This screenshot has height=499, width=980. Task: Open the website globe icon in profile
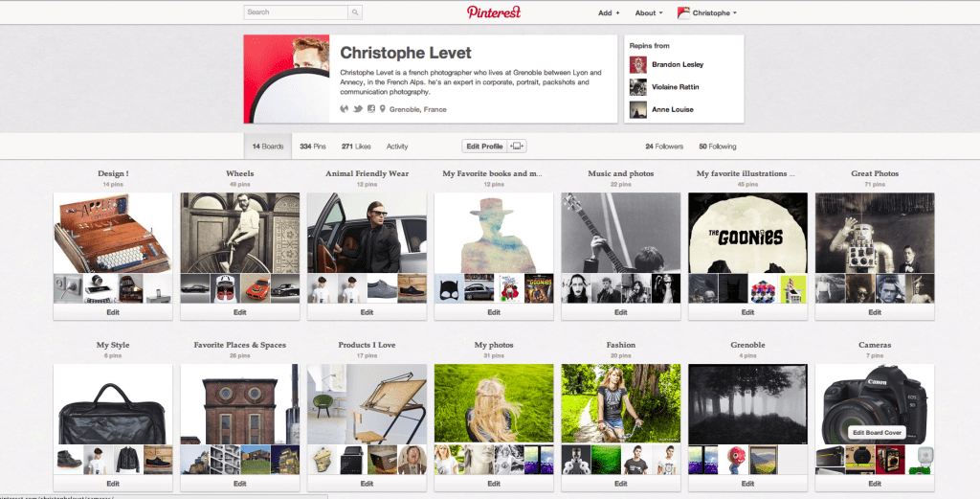tap(344, 109)
